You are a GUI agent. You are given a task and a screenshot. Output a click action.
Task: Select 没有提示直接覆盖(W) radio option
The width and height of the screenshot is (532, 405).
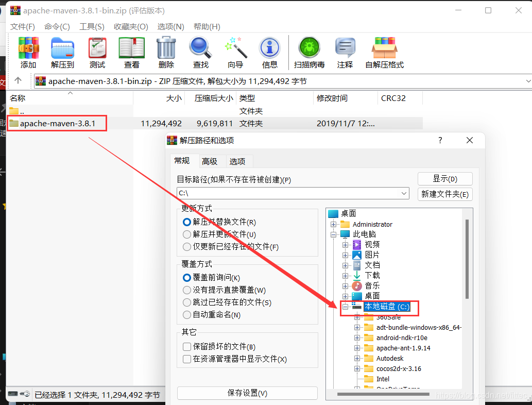[186, 290]
